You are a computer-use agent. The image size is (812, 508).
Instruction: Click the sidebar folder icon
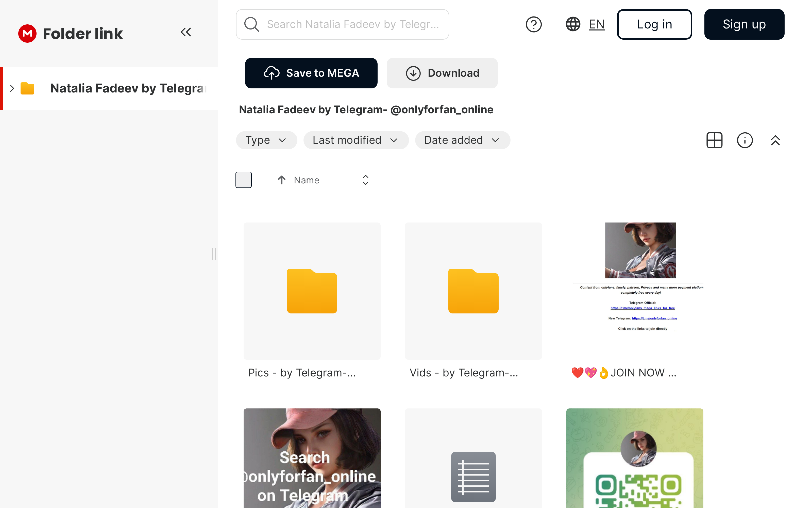27,88
